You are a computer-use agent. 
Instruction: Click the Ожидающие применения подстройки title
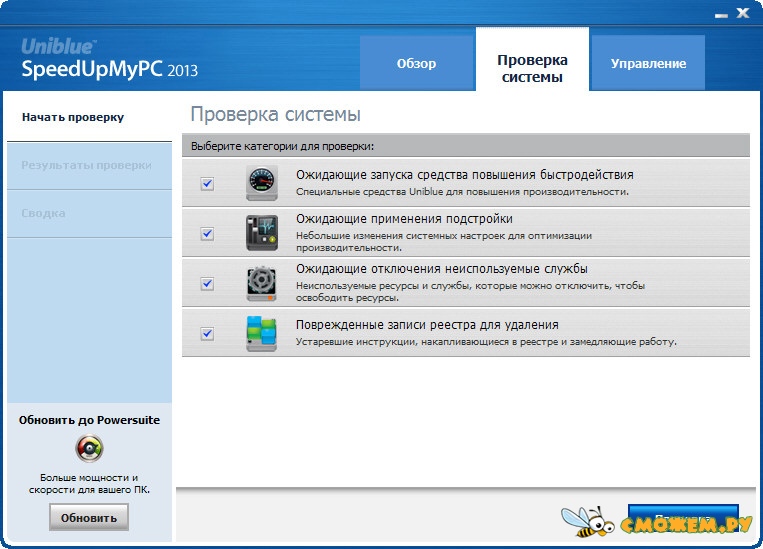click(404, 219)
